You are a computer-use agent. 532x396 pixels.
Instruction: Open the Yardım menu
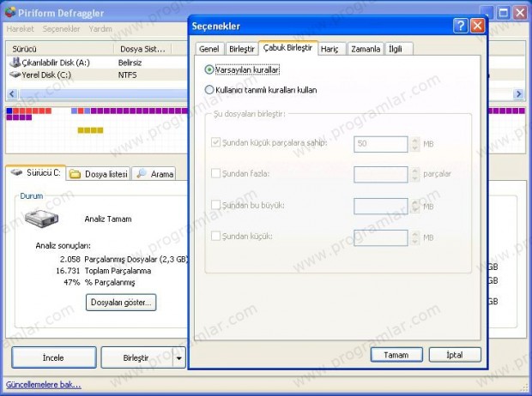pyautogui.click(x=100, y=29)
